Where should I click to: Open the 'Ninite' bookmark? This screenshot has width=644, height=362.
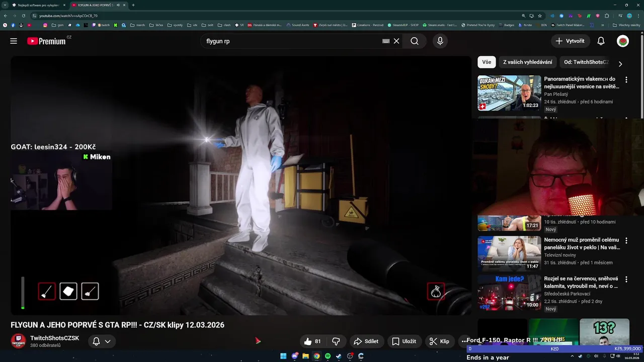point(525,25)
